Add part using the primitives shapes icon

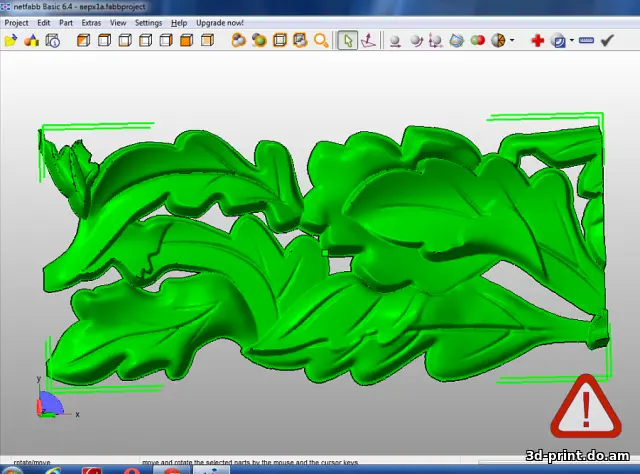31,40
